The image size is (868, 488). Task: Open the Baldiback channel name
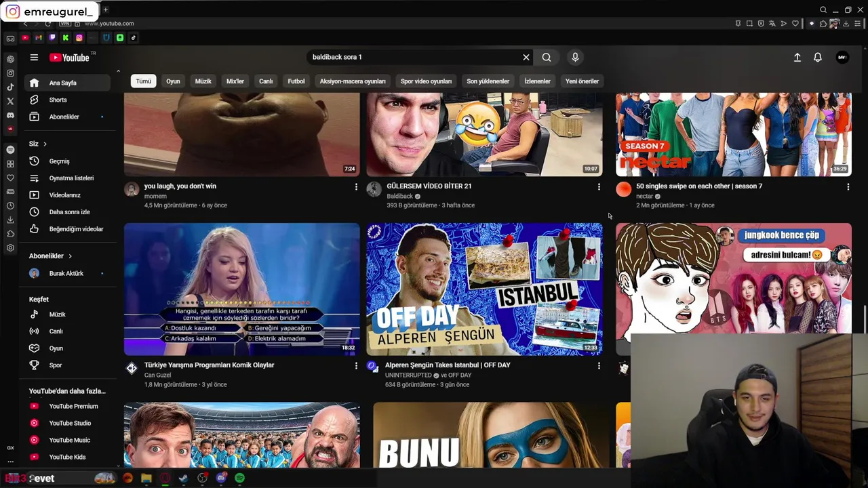point(399,197)
